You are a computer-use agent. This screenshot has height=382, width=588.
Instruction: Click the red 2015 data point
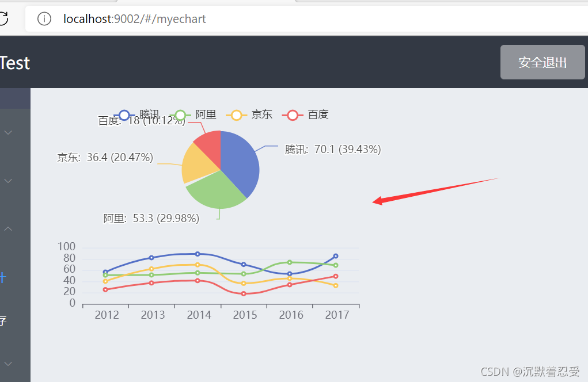pyautogui.click(x=244, y=293)
